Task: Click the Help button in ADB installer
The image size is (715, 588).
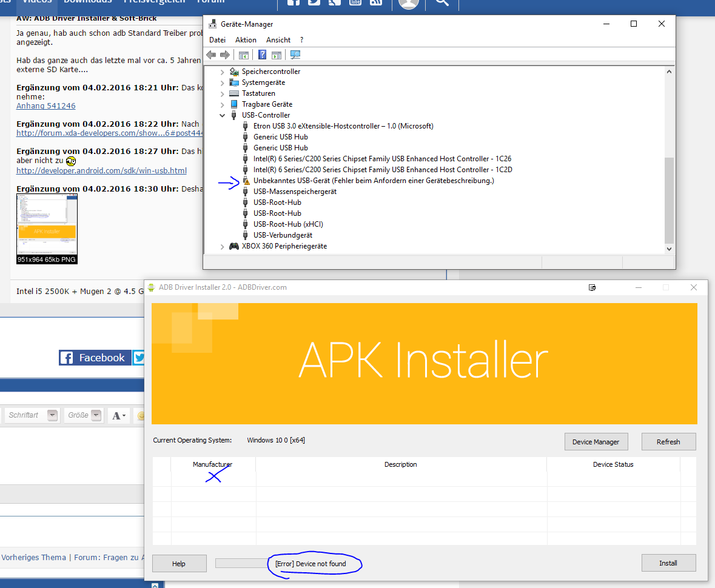Action: [179, 564]
